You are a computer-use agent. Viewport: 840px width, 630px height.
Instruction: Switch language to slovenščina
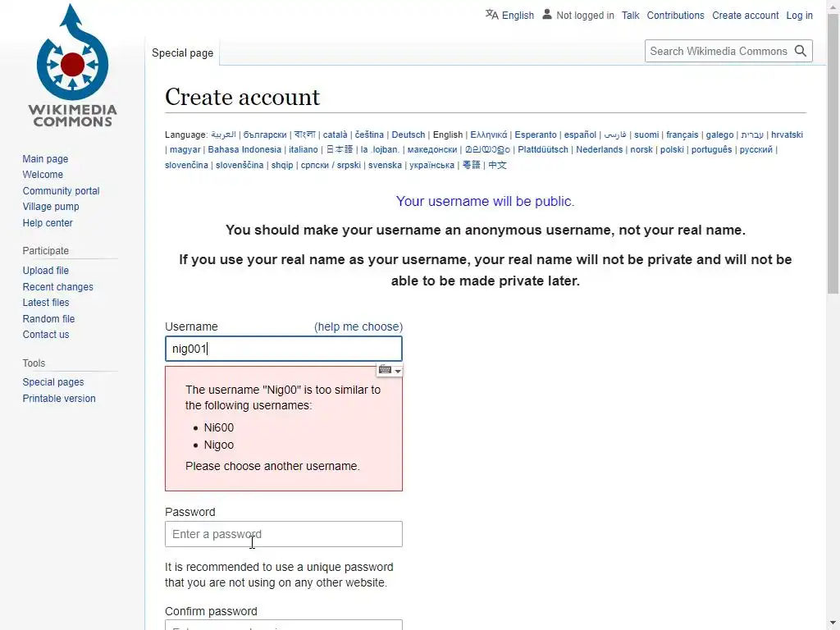tap(240, 165)
